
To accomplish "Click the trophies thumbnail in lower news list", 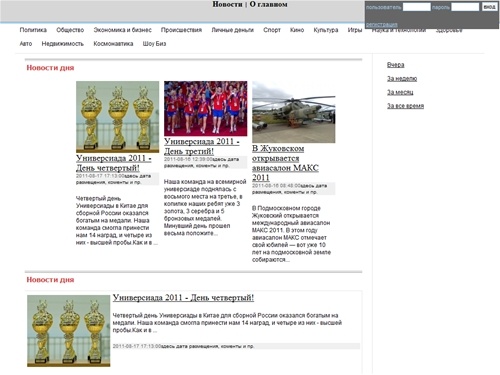I will tap(69, 331).
